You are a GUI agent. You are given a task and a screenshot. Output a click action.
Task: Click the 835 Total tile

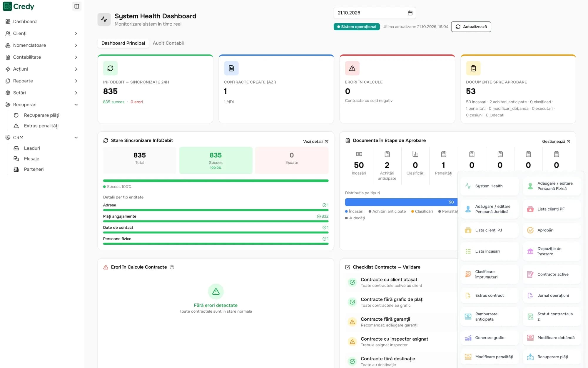(140, 160)
